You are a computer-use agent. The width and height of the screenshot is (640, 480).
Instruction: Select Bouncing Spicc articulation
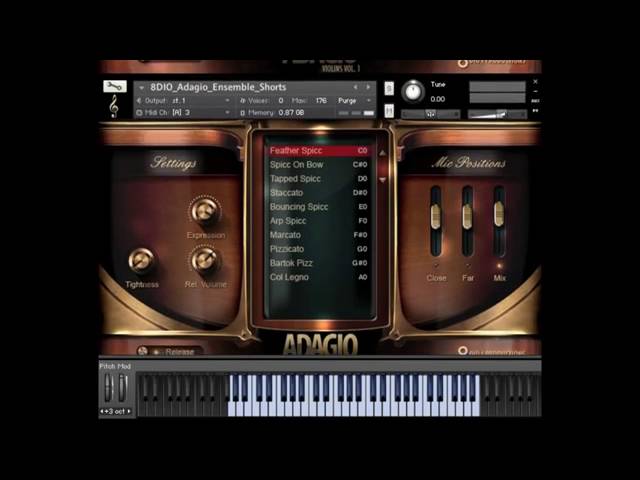(x=318, y=207)
